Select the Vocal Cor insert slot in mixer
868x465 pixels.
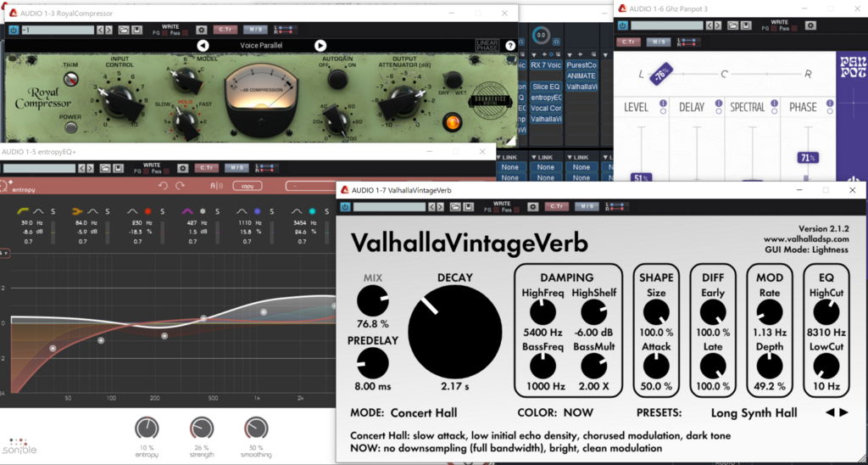(x=546, y=108)
